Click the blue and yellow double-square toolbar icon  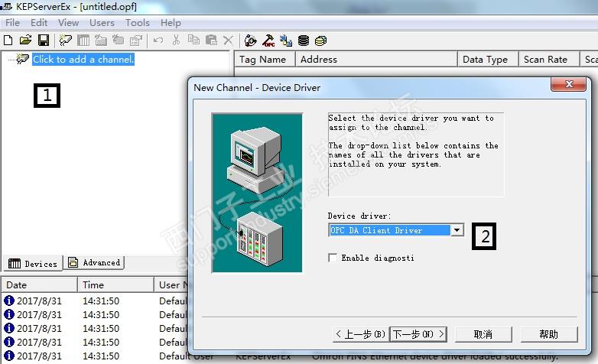click(x=286, y=41)
